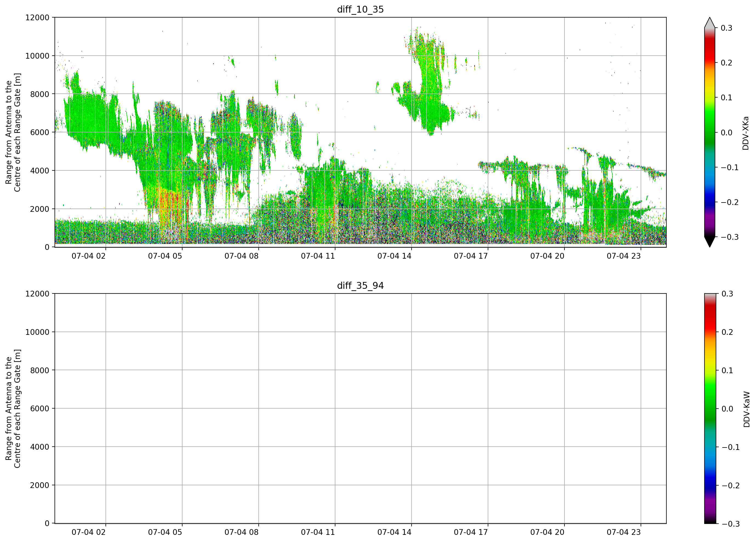Click the 0.2 label on bottom colorbar

(x=727, y=332)
